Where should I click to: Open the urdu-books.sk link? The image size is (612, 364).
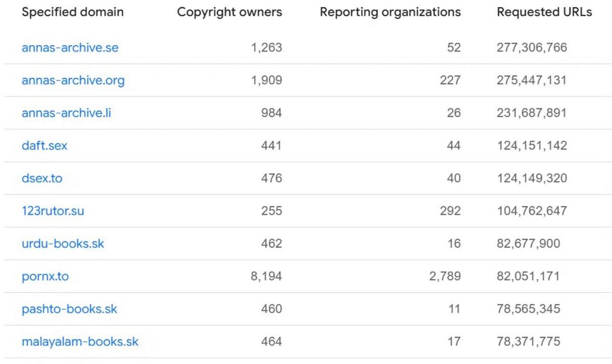pos(63,244)
